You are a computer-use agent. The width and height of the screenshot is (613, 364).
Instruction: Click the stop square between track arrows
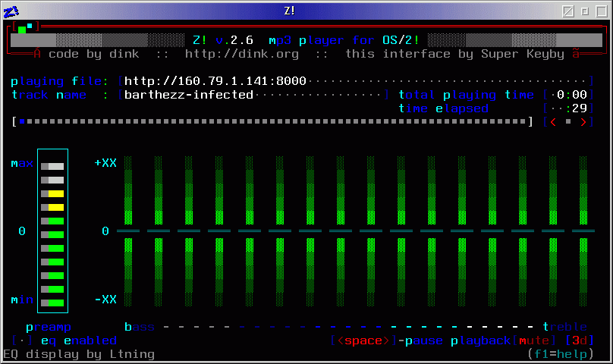(x=568, y=122)
